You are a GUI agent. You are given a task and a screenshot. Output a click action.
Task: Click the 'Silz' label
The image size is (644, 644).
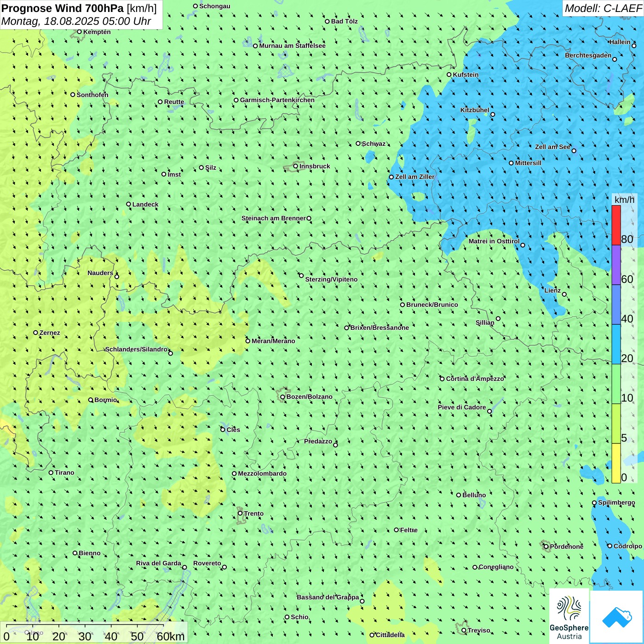[211, 167]
